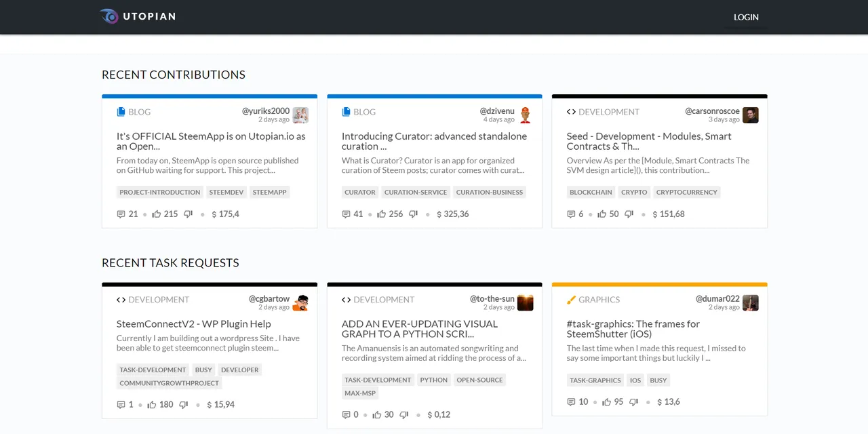Open yuriks2000 avatar thumbnail
The width and height of the screenshot is (868, 434).
point(300,115)
